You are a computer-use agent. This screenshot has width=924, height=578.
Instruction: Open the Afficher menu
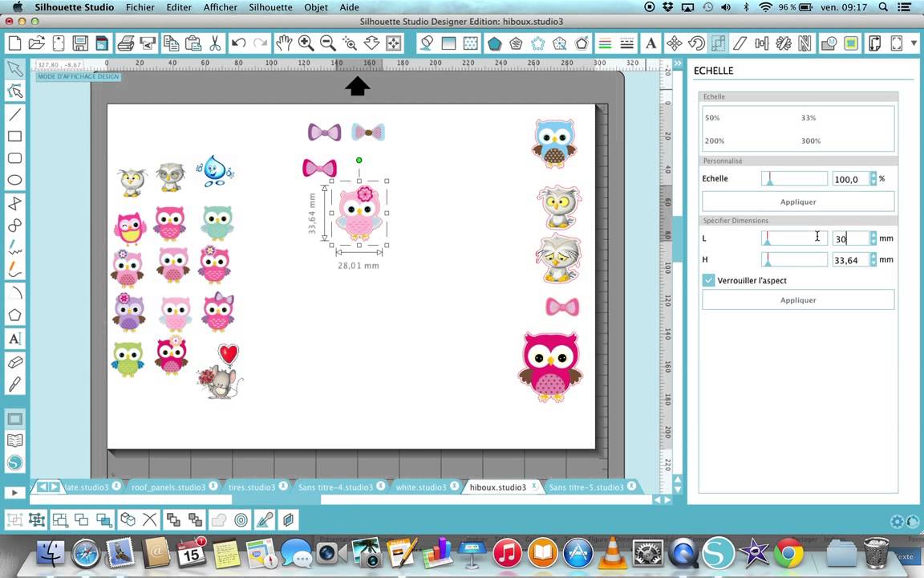[x=221, y=7]
